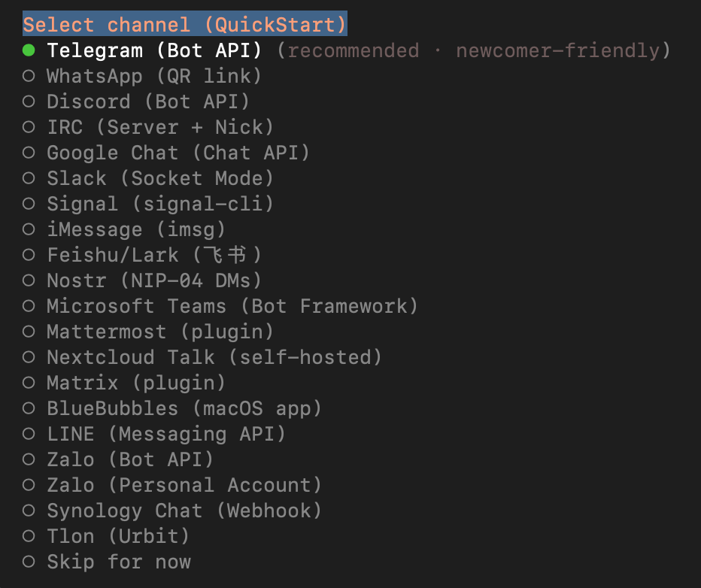This screenshot has height=588, width=701.
Task: Select the Mattermost (plugin) radio bullet
Action: [29, 332]
